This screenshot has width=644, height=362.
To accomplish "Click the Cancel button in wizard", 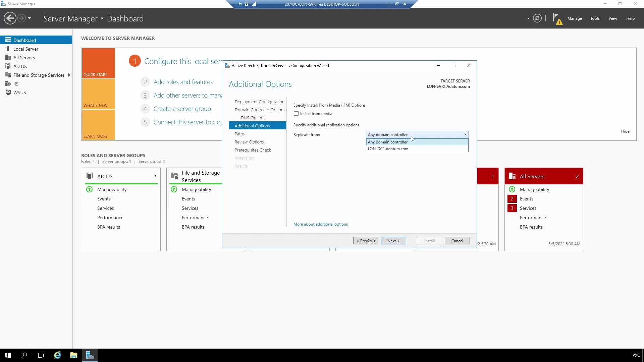I will [x=457, y=241].
